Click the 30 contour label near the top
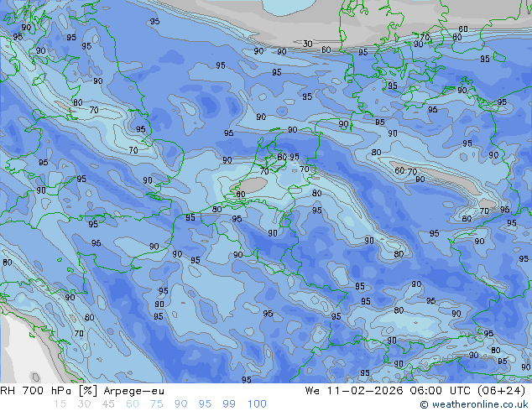532x411 pixels. tap(307, 44)
